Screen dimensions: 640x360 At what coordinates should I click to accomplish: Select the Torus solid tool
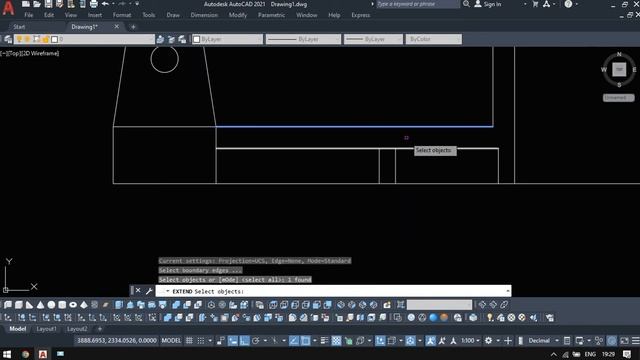pos(73,305)
